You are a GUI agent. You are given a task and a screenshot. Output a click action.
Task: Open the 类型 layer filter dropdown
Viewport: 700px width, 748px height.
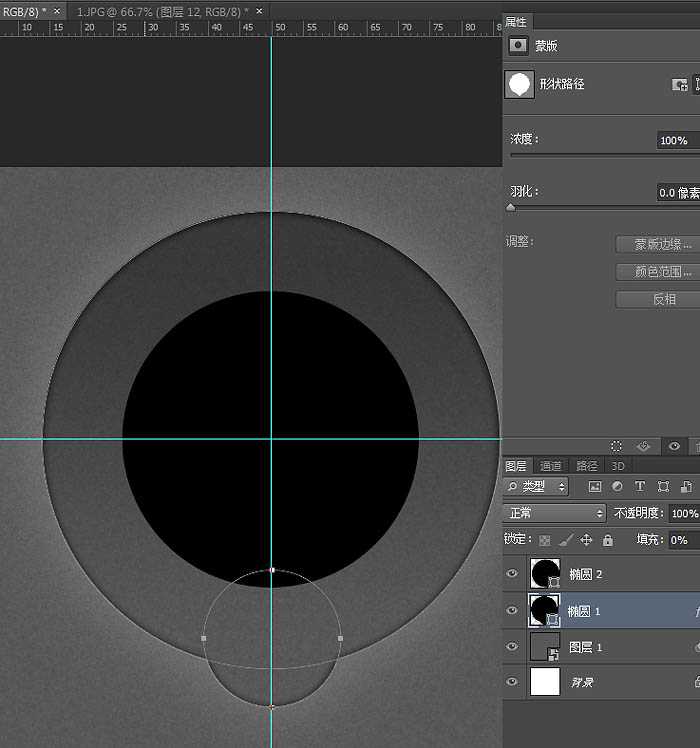[537, 487]
